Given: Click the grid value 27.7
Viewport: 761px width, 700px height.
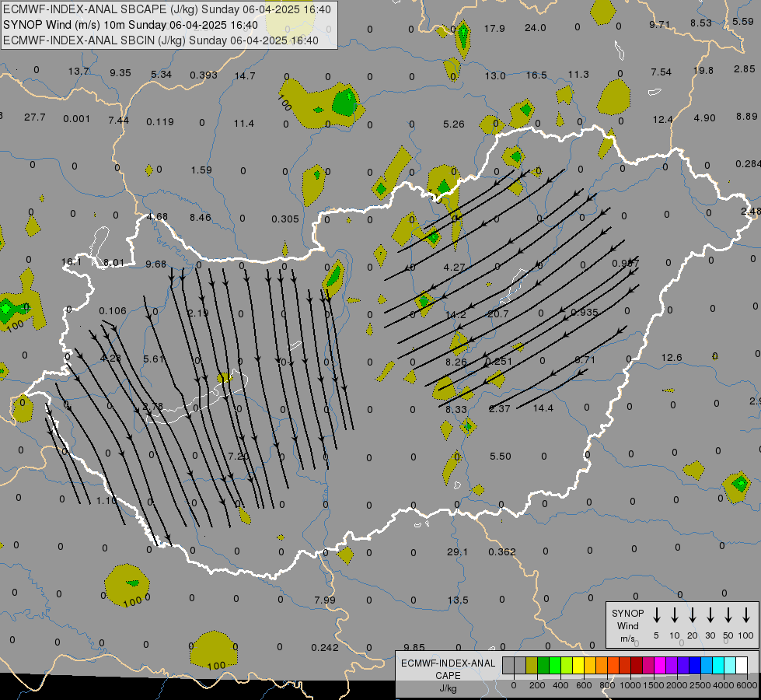Looking at the screenshot, I should tap(34, 117).
